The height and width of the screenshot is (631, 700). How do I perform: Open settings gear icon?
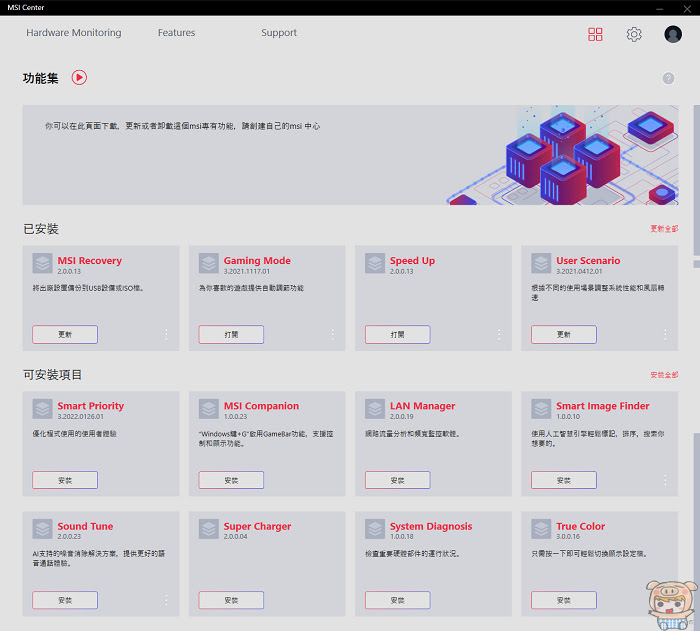634,34
